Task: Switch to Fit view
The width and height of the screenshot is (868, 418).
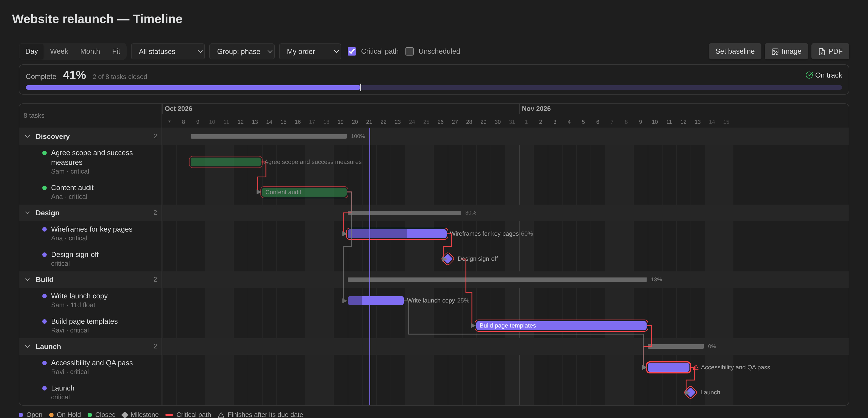Action: 116,51
